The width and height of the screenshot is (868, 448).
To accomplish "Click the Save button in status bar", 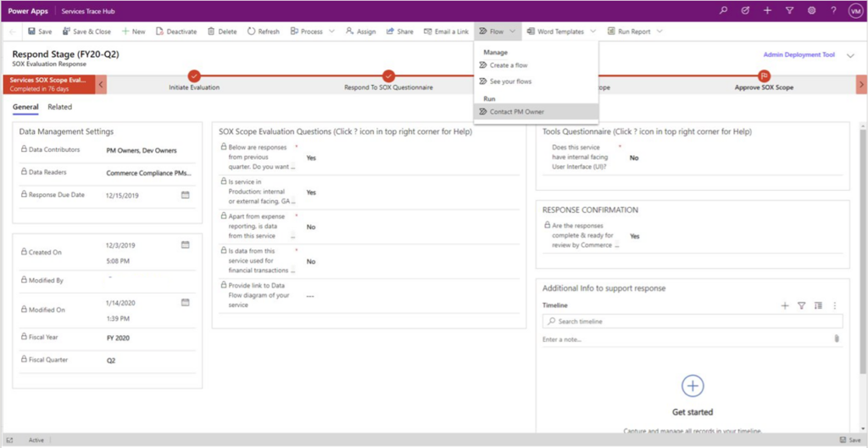I will (849, 440).
